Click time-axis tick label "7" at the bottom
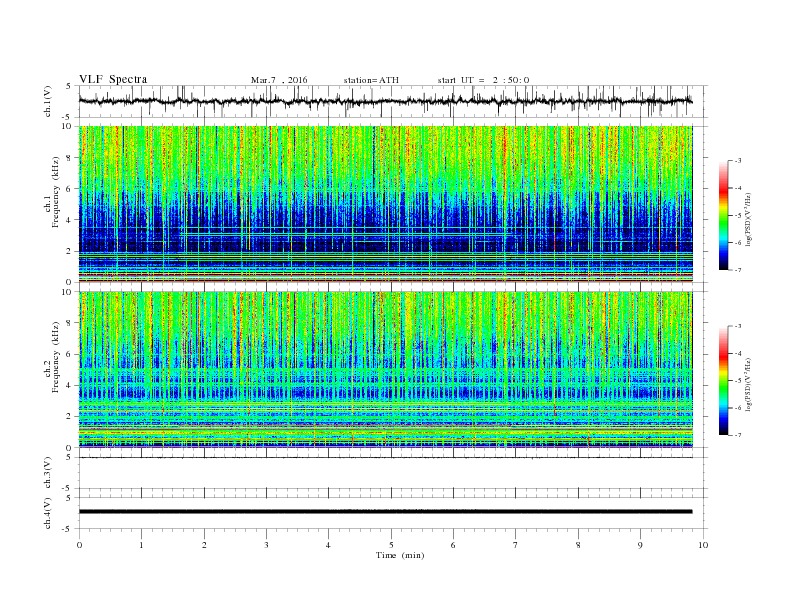 [x=516, y=545]
